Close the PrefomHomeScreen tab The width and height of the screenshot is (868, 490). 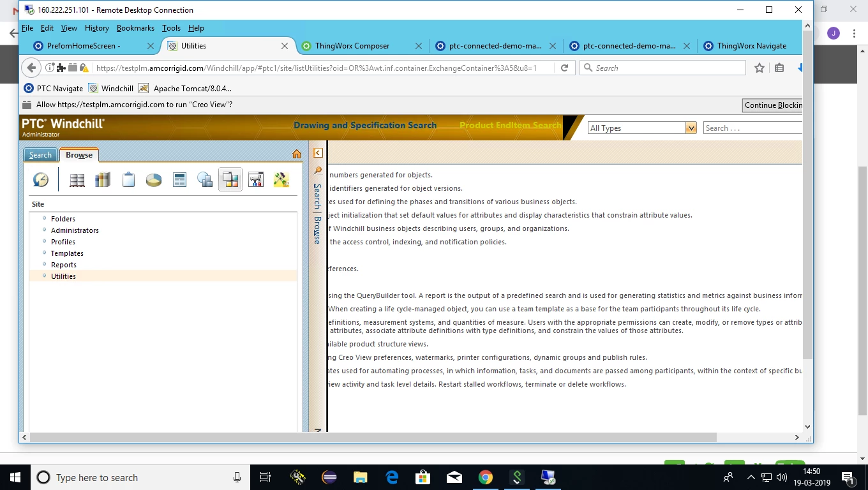(151, 46)
